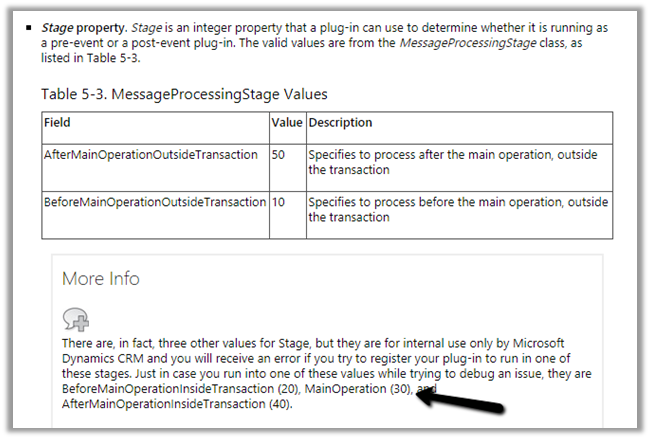Click the black arrow pointing at the text

click(464, 401)
